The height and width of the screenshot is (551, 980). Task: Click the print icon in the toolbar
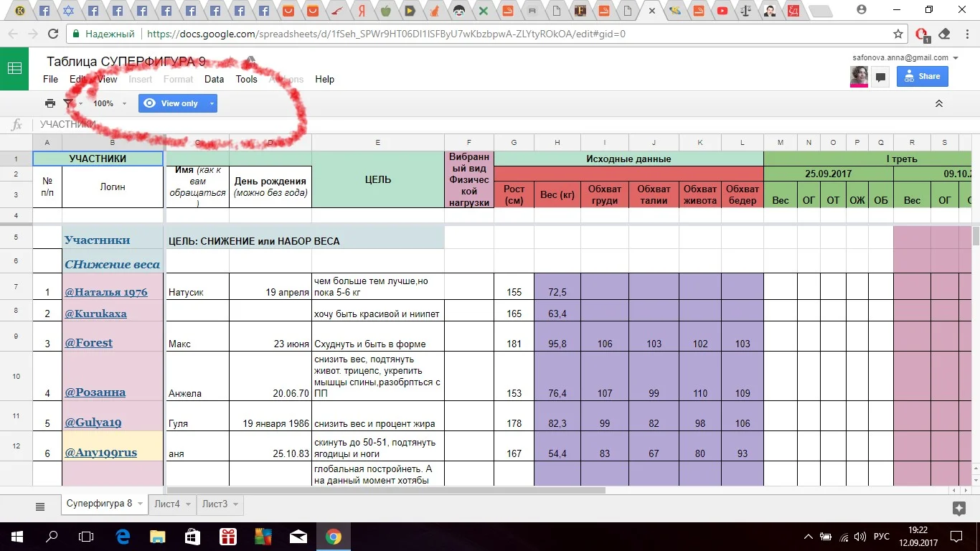click(50, 103)
